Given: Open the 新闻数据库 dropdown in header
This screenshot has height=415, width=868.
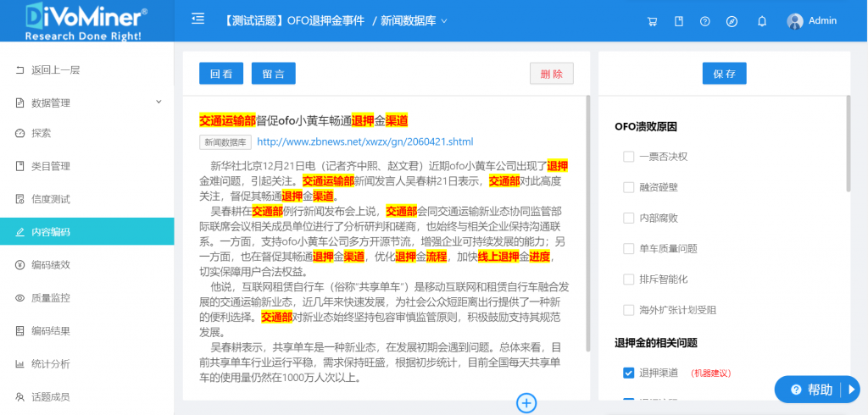Looking at the screenshot, I should pos(414,21).
